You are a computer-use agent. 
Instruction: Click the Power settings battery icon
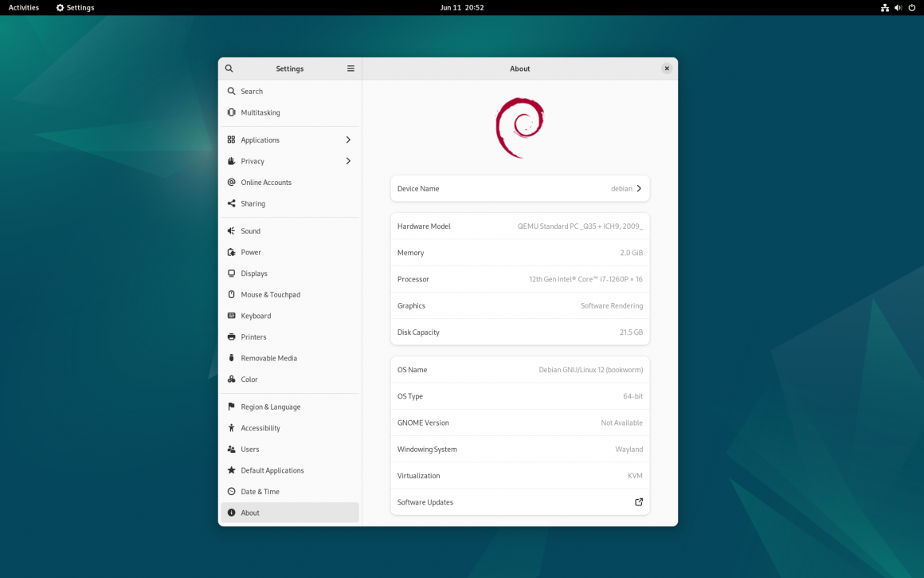[x=230, y=252]
